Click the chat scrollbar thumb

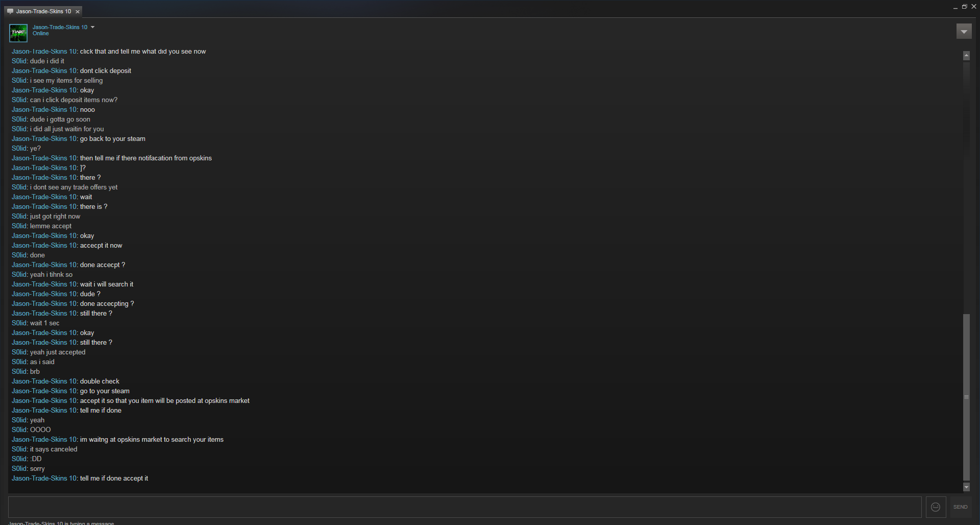pos(966,397)
